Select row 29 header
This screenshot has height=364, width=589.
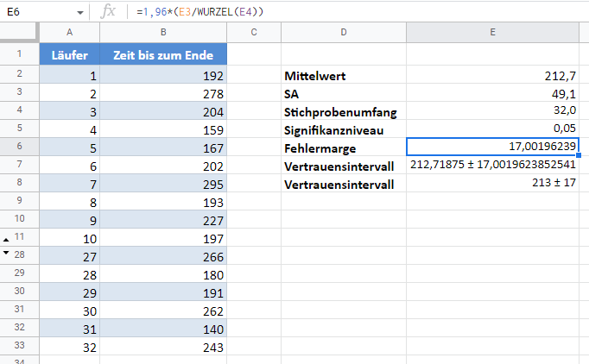click(19, 273)
